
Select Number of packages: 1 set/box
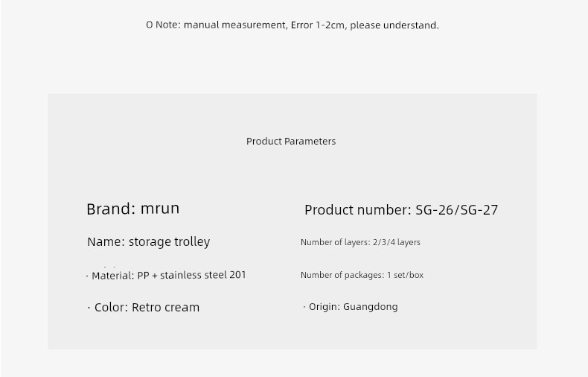362,275
